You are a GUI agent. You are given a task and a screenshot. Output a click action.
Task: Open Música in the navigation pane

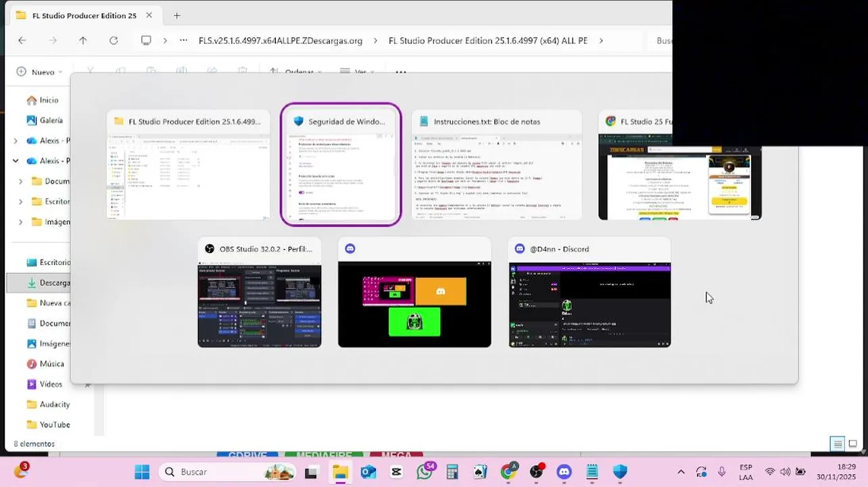[45, 364]
